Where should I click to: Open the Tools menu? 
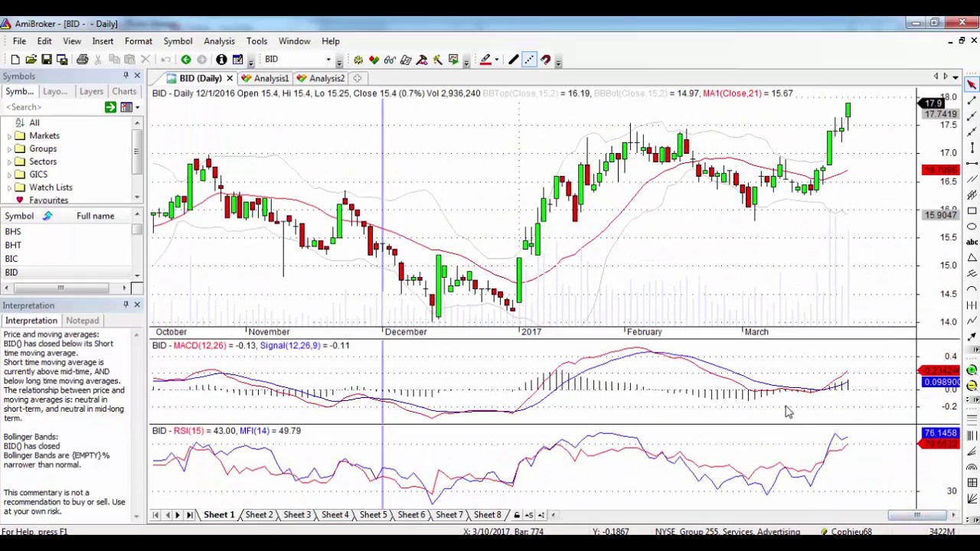click(x=256, y=41)
